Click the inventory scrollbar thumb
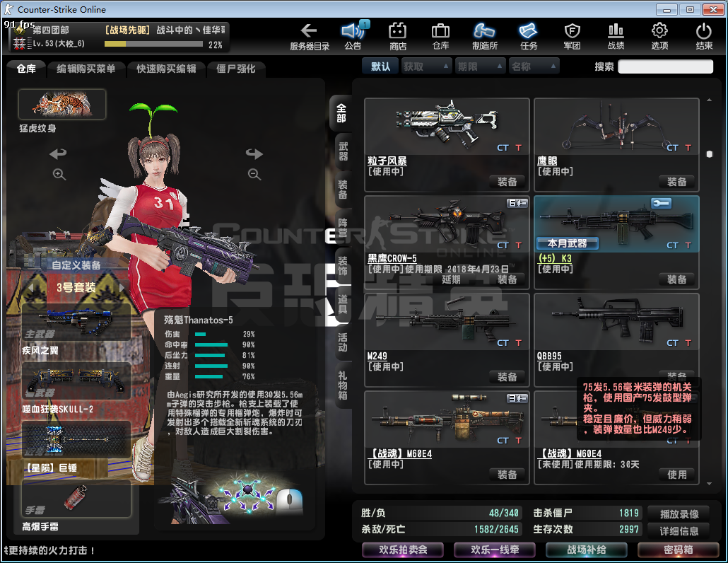728x563 pixels. [709, 153]
